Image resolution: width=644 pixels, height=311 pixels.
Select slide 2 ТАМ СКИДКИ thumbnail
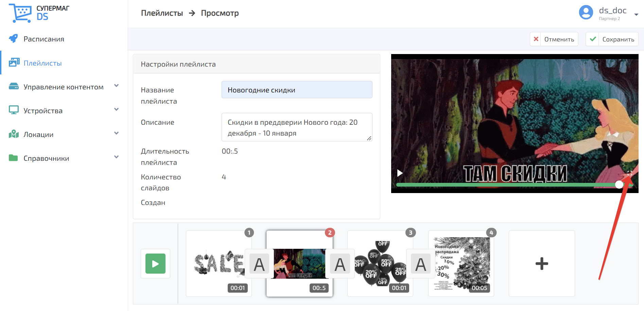[x=299, y=263]
